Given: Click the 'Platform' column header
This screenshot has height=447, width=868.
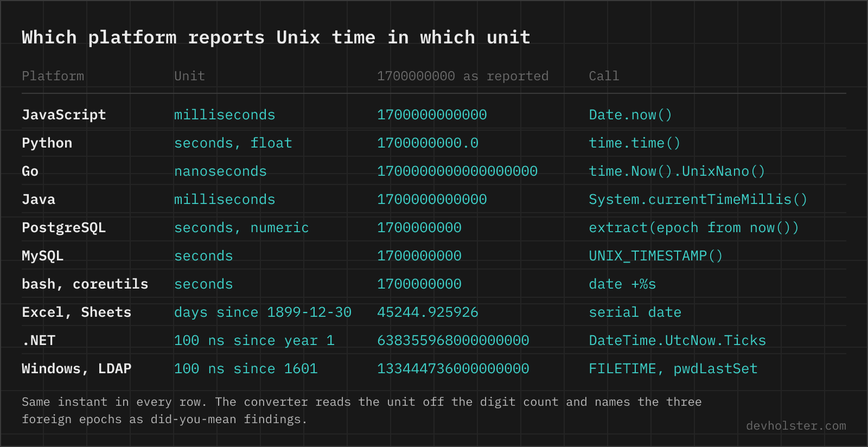Looking at the screenshot, I should pos(53,76).
